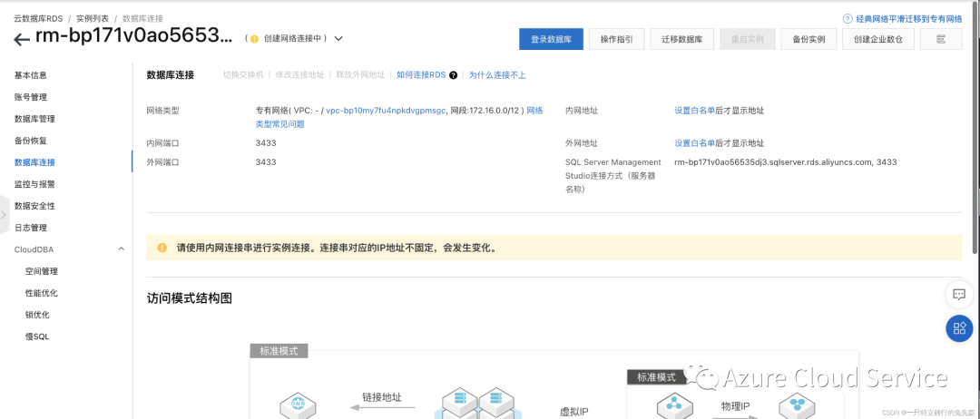Select the SSMS server name rm-bp171v0ao56535dj3 text

(x=786, y=162)
